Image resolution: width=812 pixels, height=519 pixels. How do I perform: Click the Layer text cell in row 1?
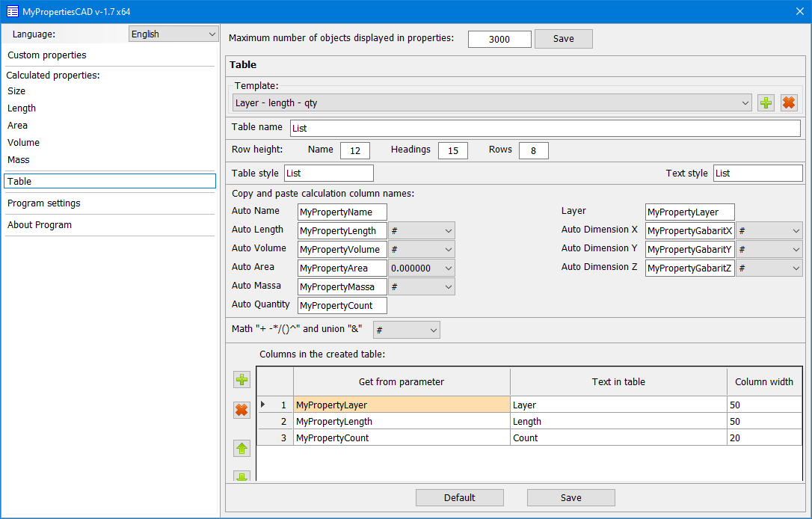619,405
